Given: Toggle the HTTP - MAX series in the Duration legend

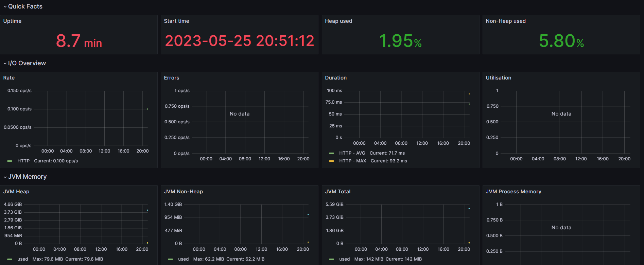Looking at the screenshot, I should pyautogui.click(x=352, y=161).
